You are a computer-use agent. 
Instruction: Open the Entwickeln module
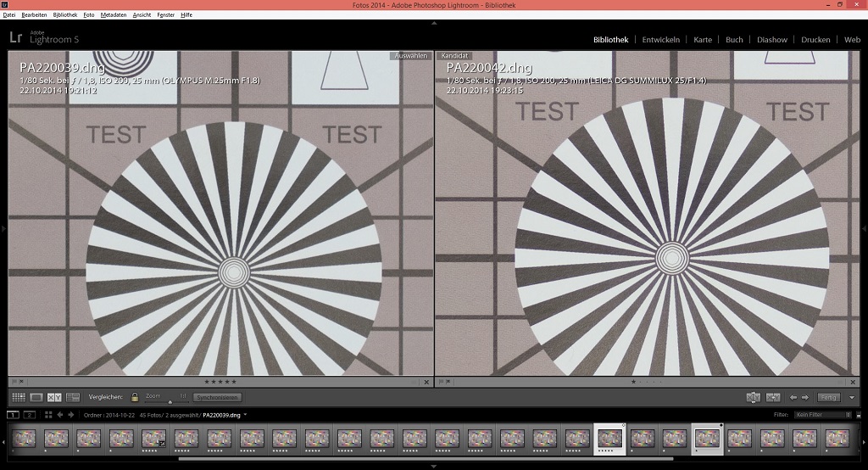(x=660, y=40)
